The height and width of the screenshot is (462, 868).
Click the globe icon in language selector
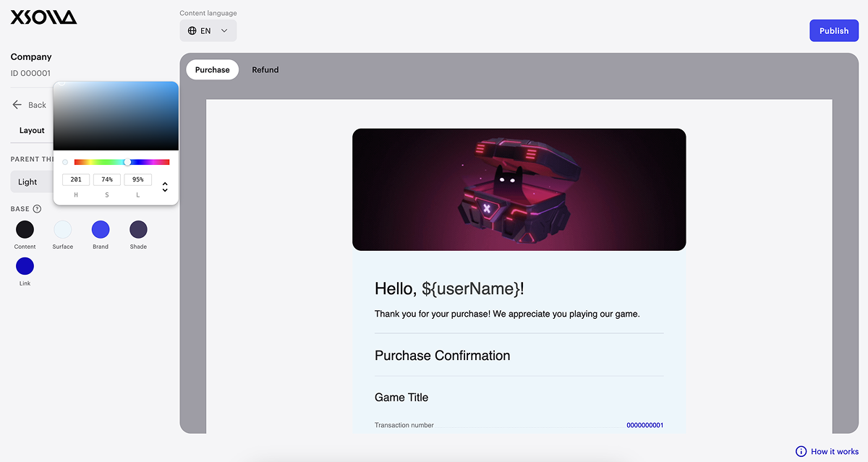[x=192, y=31]
